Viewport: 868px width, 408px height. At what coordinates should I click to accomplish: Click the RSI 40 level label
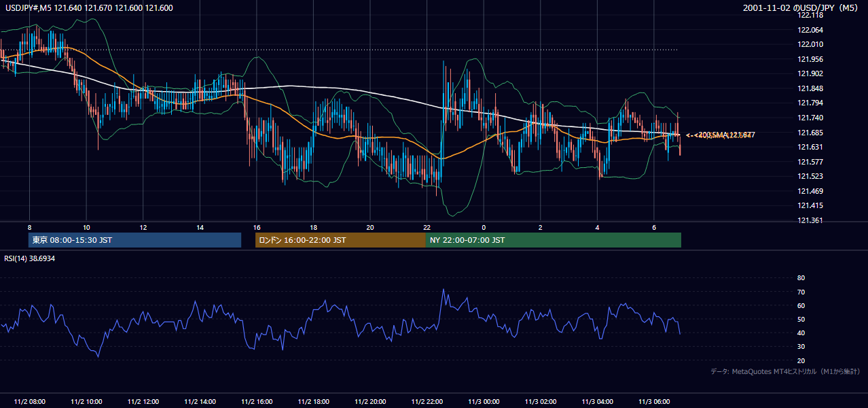[801, 333]
